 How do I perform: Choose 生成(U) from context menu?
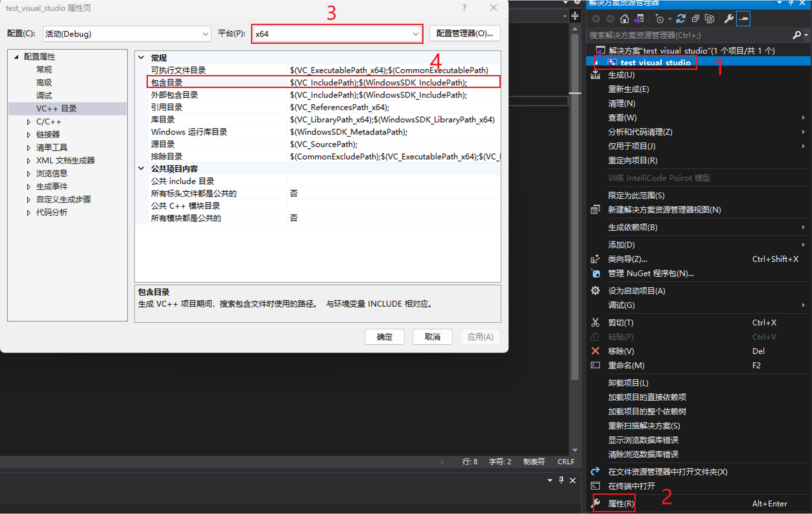coord(621,75)
